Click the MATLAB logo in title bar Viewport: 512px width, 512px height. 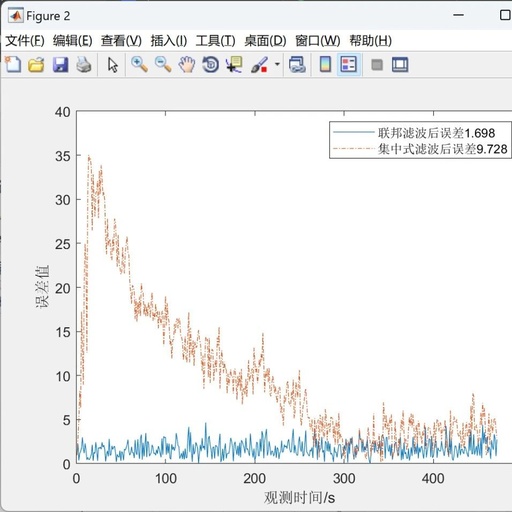point(16,16)
